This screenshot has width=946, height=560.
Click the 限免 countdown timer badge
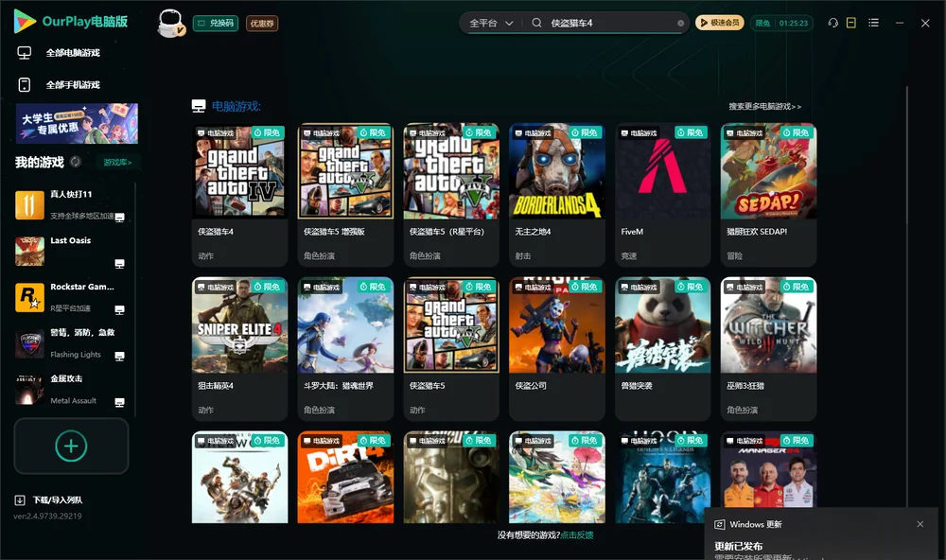pyautogui.click(x=781, y=23)
